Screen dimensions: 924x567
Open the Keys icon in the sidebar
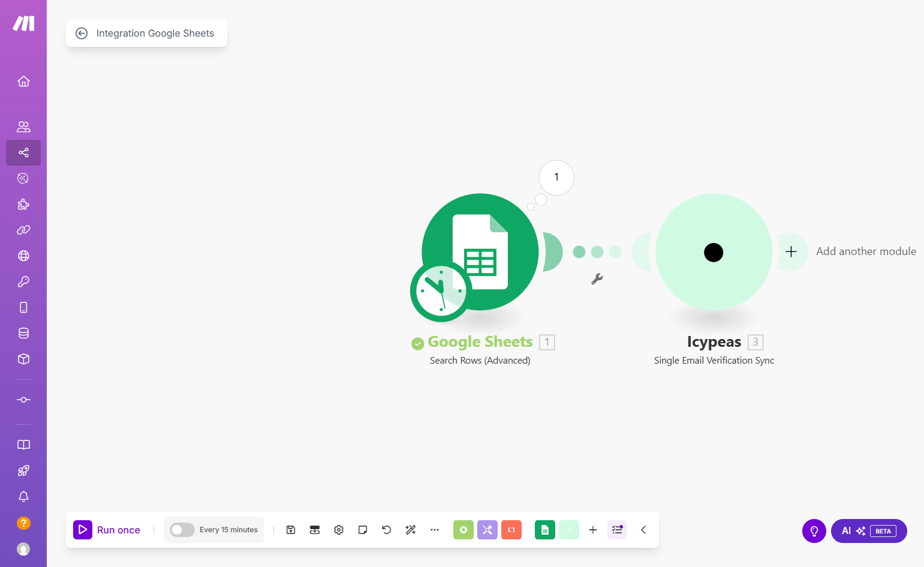click(23, 281)
